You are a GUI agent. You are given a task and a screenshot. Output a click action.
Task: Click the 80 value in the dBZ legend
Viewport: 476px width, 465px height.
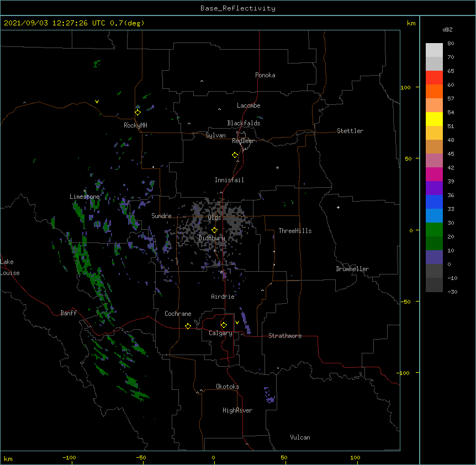[x=451, y=44]
